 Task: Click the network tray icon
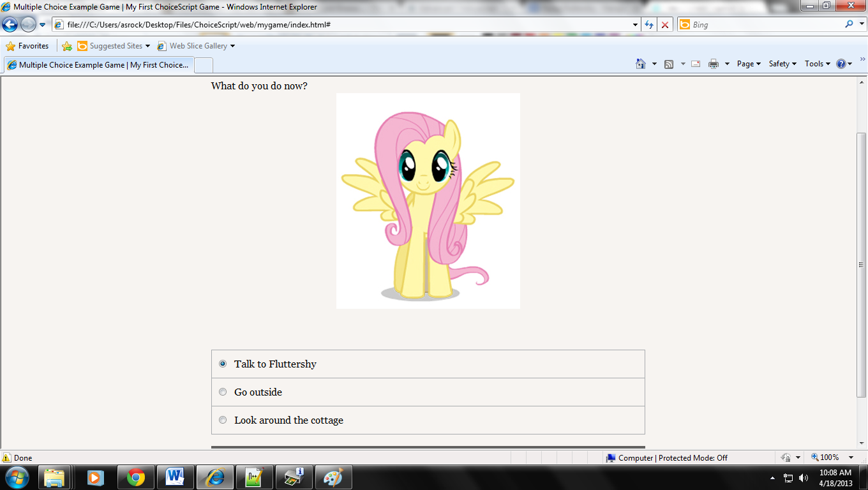(788, 478)
